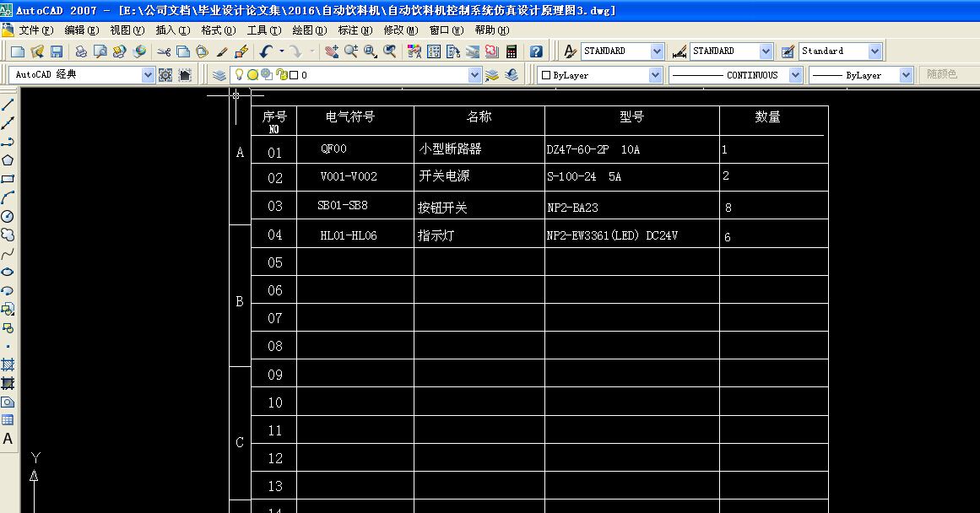
Task: Click the Help question mark button
Action: click(x=535, y=51)
